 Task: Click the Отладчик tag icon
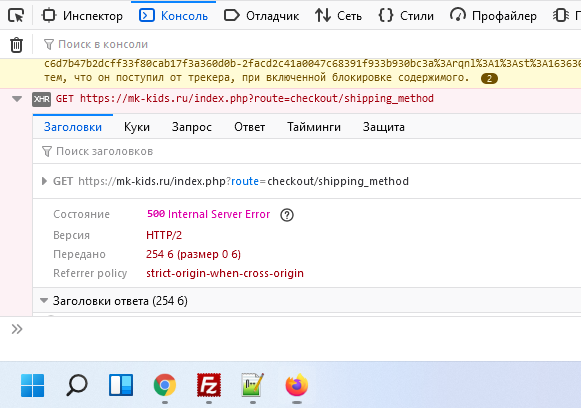[232, 16]
